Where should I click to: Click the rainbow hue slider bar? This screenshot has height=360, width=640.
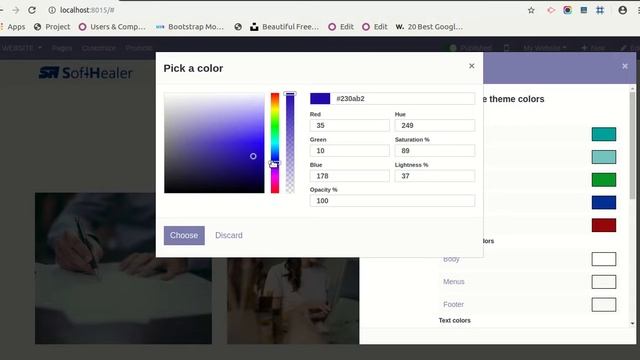[275, 143]
